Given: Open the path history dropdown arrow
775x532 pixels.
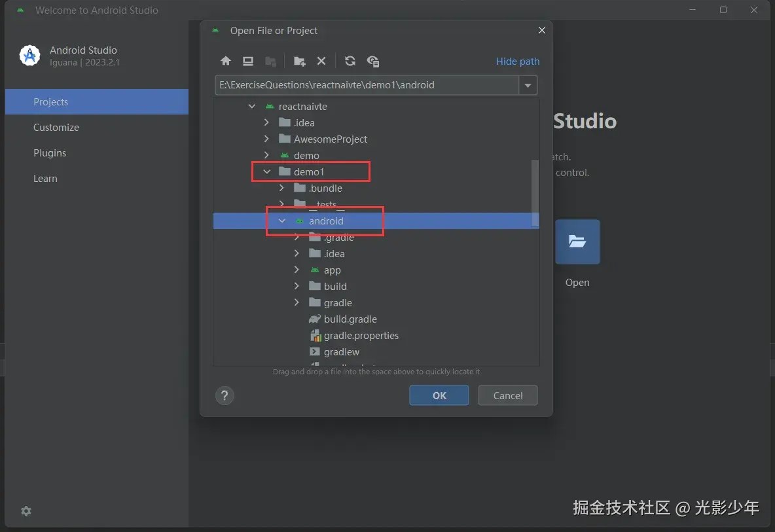Looking at the screenshot, I should pos(528,85).
